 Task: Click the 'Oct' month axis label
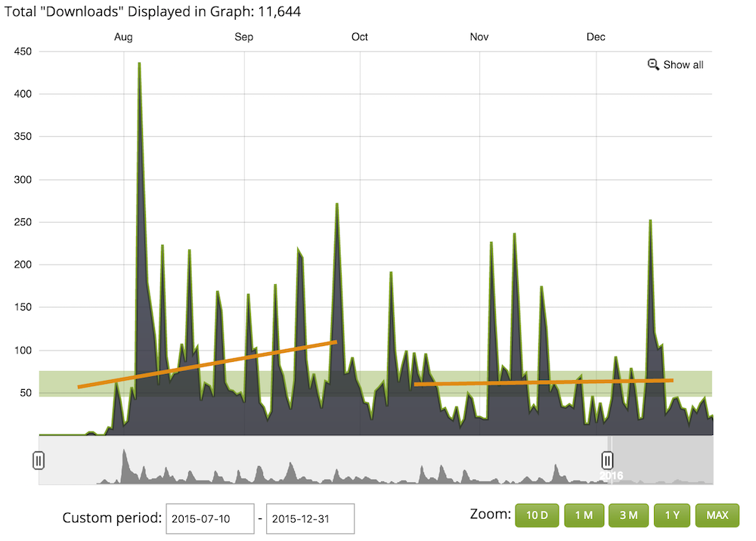[360, 37]
